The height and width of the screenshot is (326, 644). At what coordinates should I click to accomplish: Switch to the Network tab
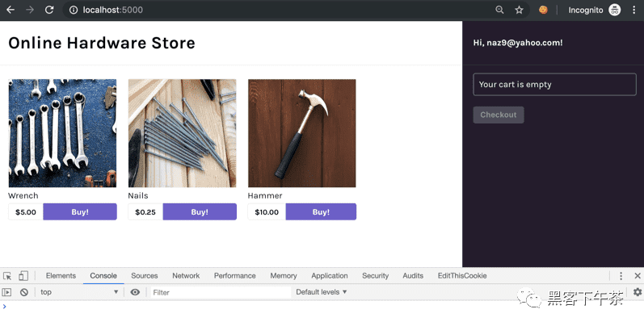click(x=186, y=275)
